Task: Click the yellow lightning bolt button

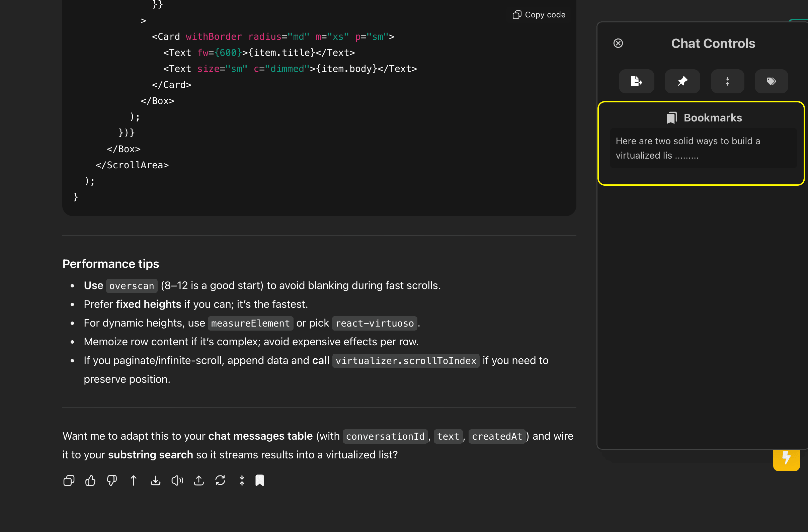Action: 786,459
